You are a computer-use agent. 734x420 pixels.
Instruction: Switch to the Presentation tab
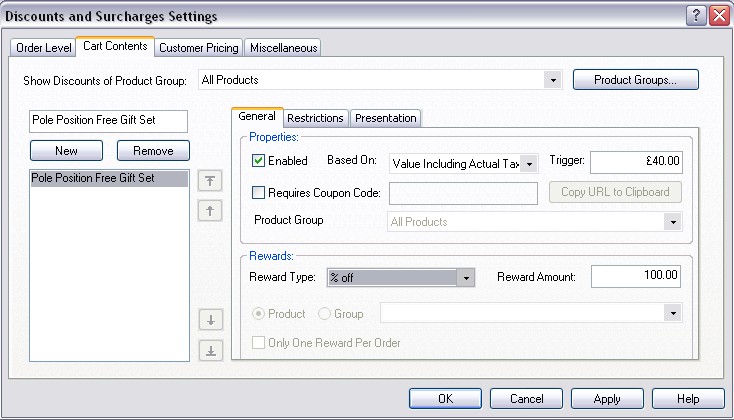click(386, 118)
